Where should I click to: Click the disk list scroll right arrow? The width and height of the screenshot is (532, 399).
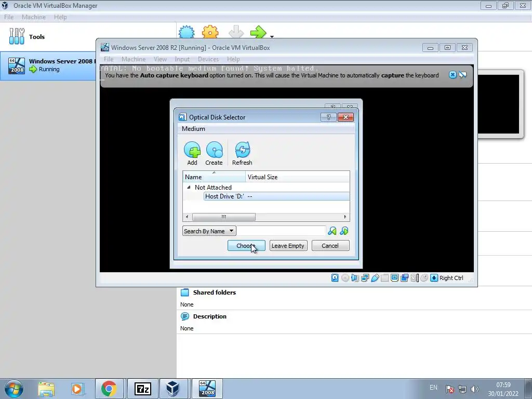pos(345,217)
